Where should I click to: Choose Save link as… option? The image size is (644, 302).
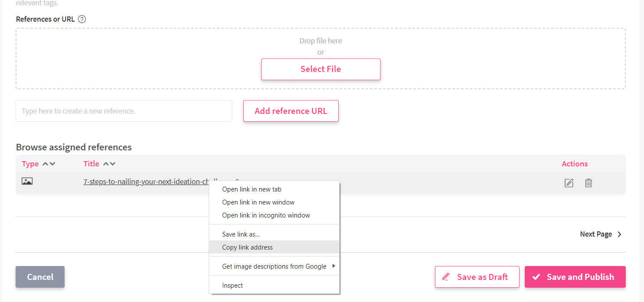click(241, 234)
